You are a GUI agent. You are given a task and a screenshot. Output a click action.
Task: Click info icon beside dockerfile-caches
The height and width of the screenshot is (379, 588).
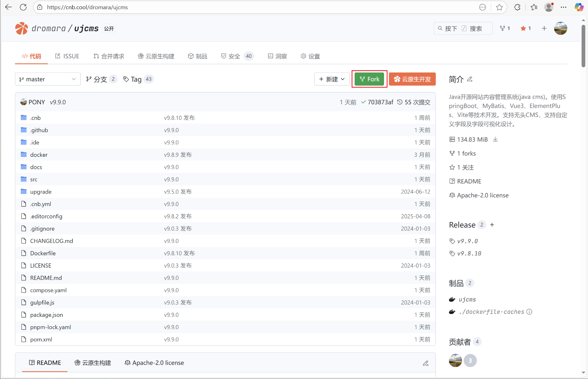[529, 312]
